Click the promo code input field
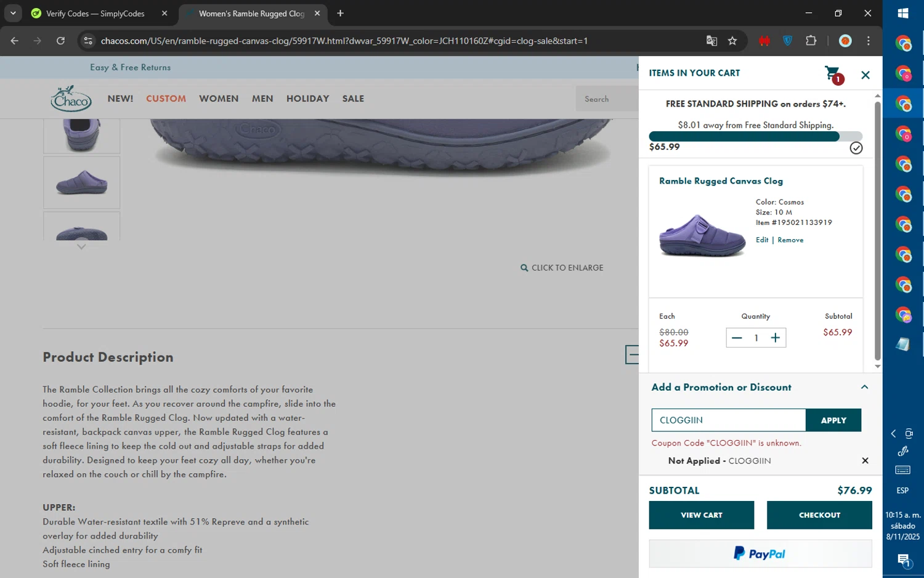This screenshot has height=578, width=924. point(729,420)
